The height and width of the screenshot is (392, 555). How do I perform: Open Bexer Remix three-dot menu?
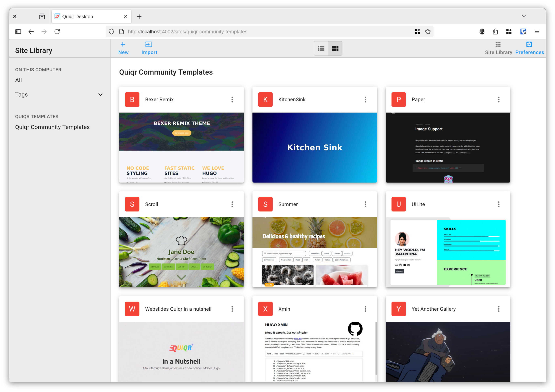(x=232, y=100)
